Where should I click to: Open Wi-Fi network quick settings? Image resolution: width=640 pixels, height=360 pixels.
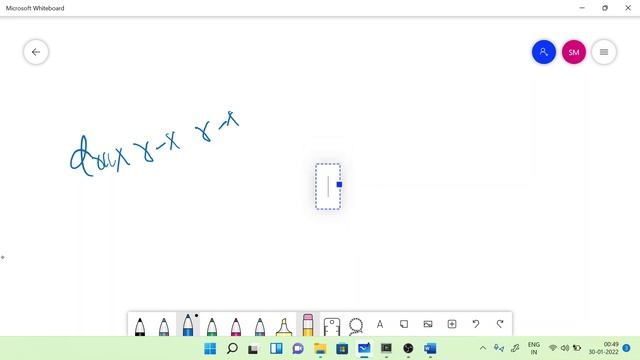pos(553,348)
